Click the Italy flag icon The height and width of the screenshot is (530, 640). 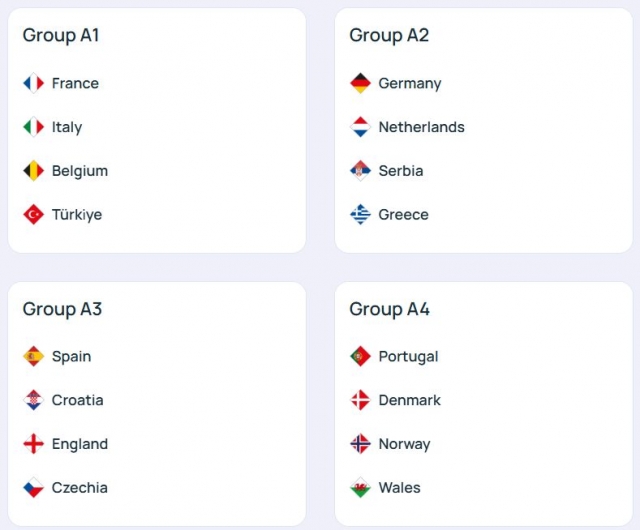coord(34,127)
